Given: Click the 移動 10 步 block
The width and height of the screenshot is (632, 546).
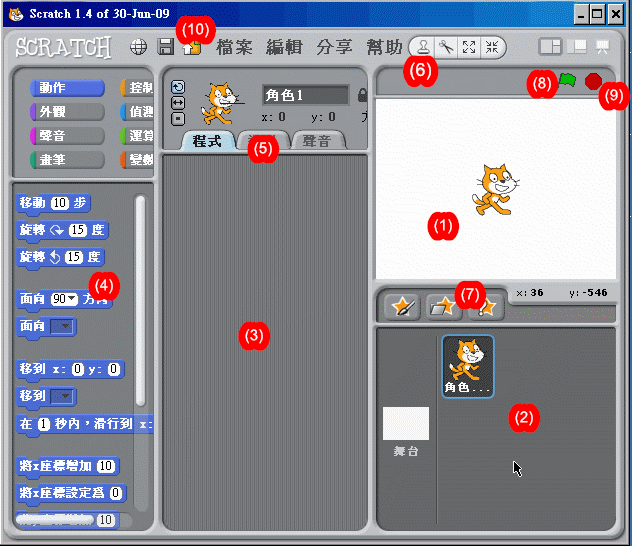Looking at the screenshot, I should (53, 203).
